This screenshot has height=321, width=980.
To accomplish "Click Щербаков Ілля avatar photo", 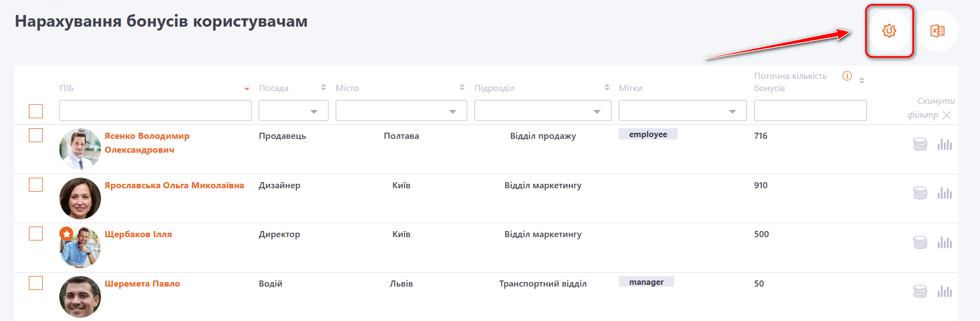I will click(80, 247).
